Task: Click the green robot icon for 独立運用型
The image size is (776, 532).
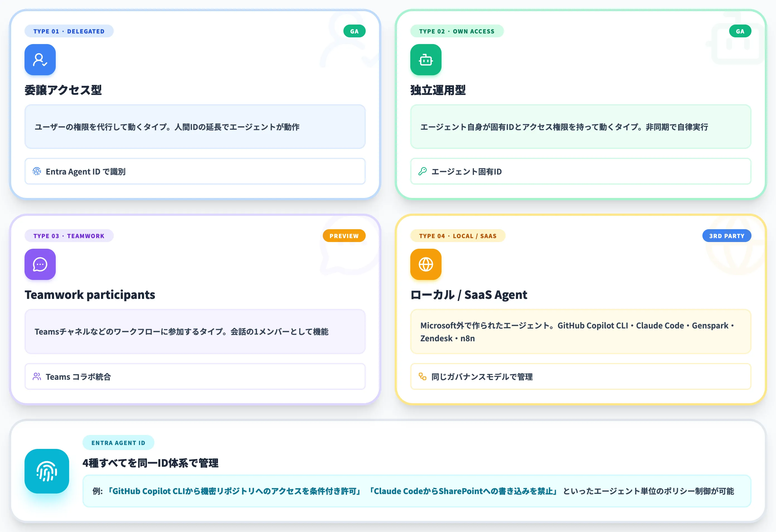Action: point(426,60)
